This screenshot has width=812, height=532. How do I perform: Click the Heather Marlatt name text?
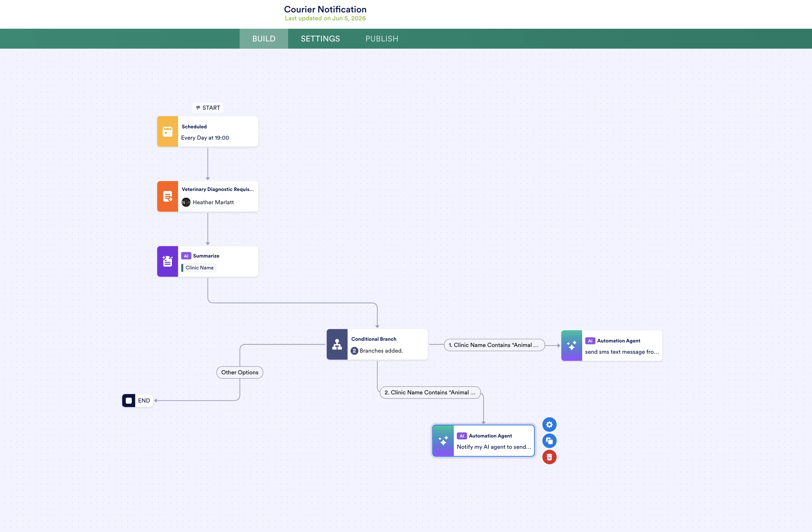213,203
